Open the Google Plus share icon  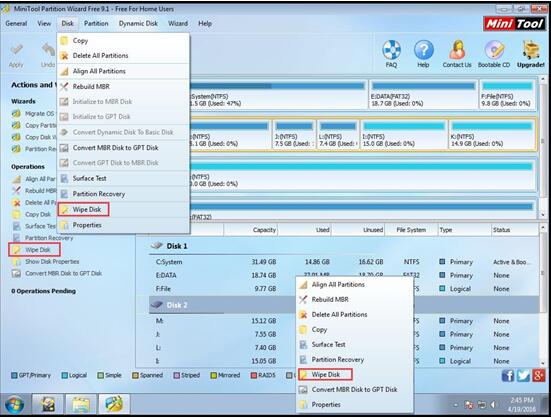point(538,375)
